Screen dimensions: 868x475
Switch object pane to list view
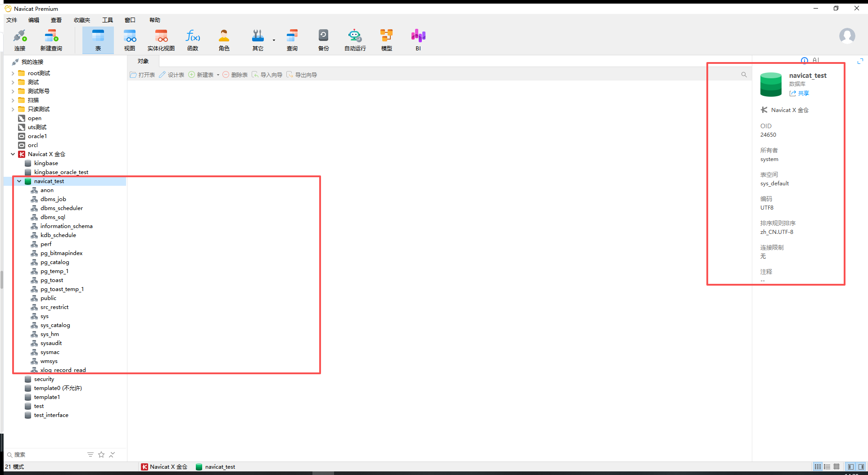[827, 467]
